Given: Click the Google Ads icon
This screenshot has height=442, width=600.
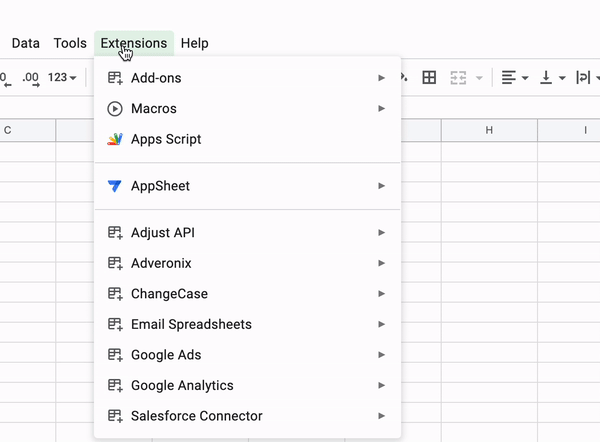Looking at the screenshot, I should 115,355.
